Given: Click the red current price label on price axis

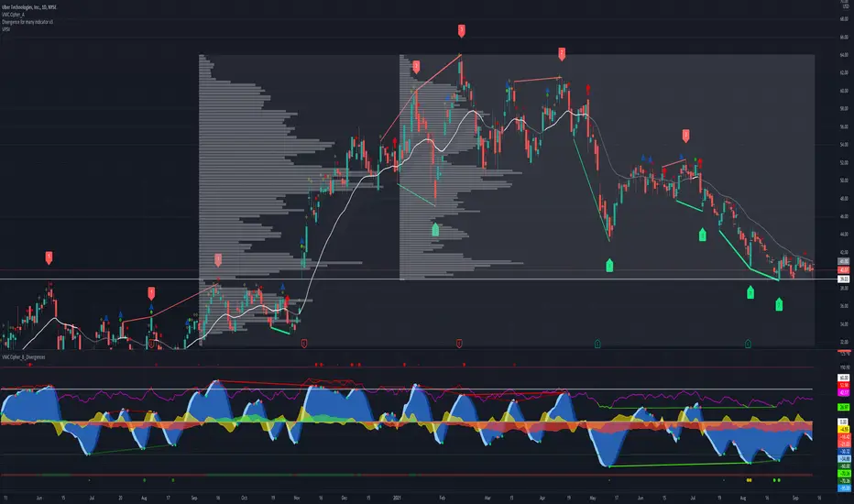Looking at the screenshot, I should [843, 269].
